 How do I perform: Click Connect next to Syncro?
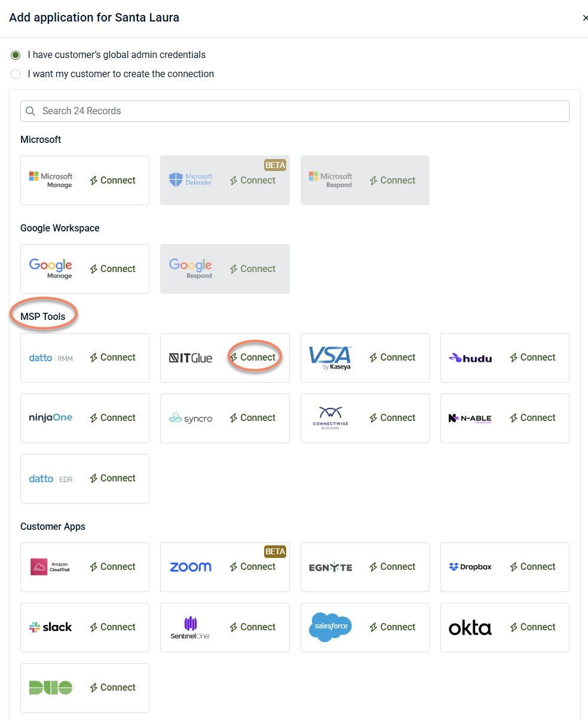point(253,418)
